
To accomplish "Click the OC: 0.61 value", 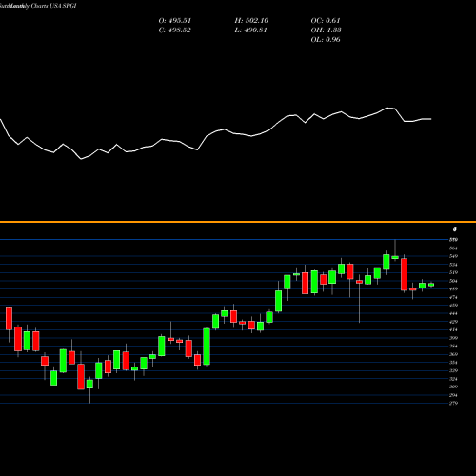I will coord(326,21).
